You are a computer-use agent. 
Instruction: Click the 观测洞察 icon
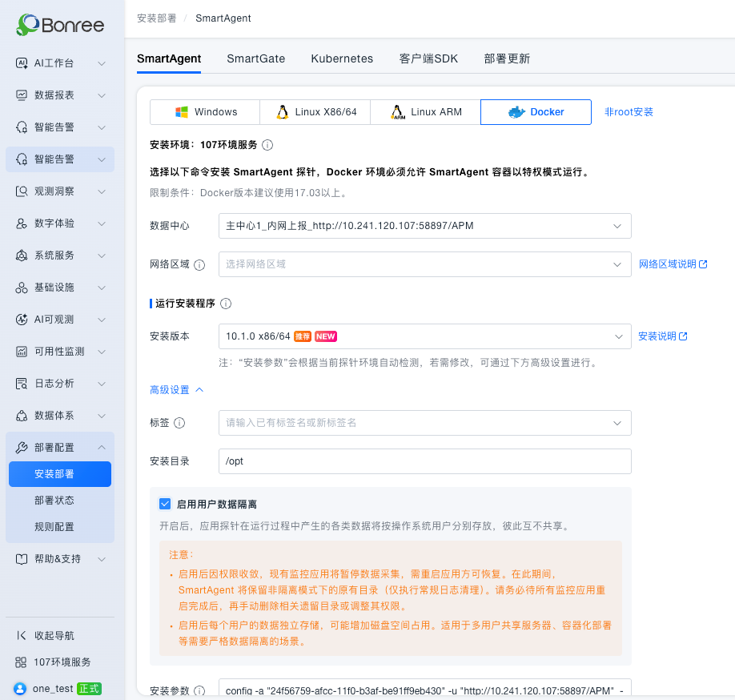(x=22, y=191)
